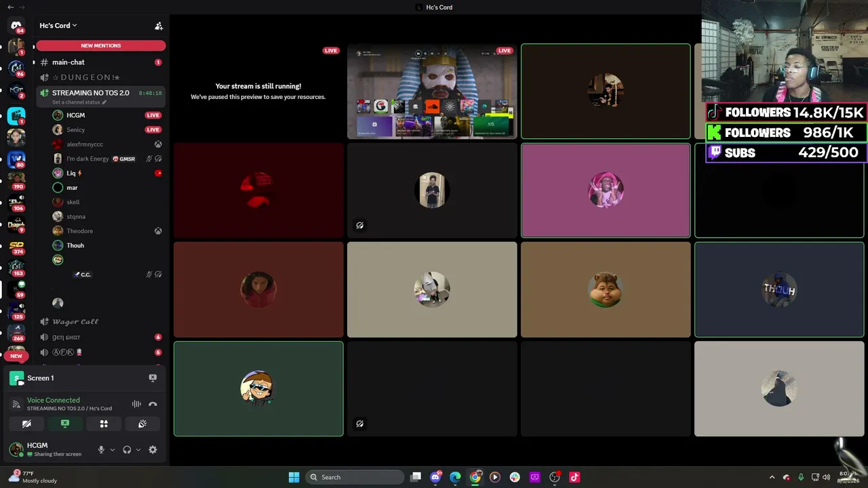Jump to New Mentions
Screen dimensions: 868x488
click(101, 45)
